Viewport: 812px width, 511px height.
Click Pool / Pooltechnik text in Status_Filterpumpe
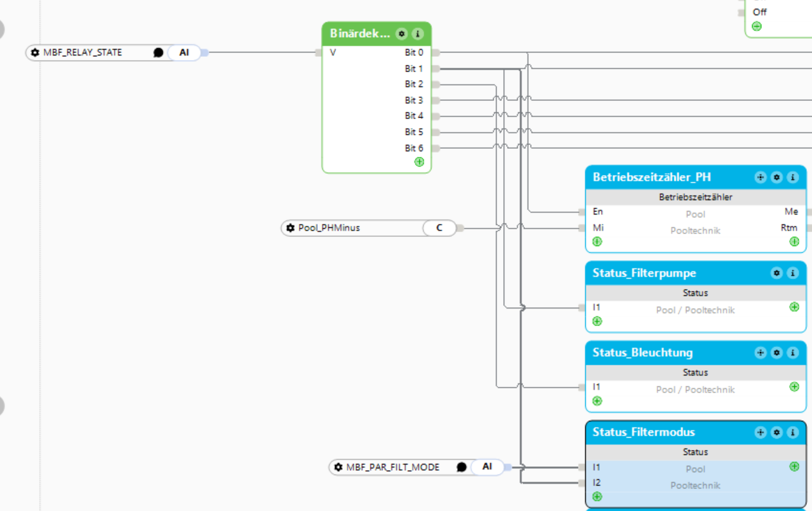click(695, 310)
